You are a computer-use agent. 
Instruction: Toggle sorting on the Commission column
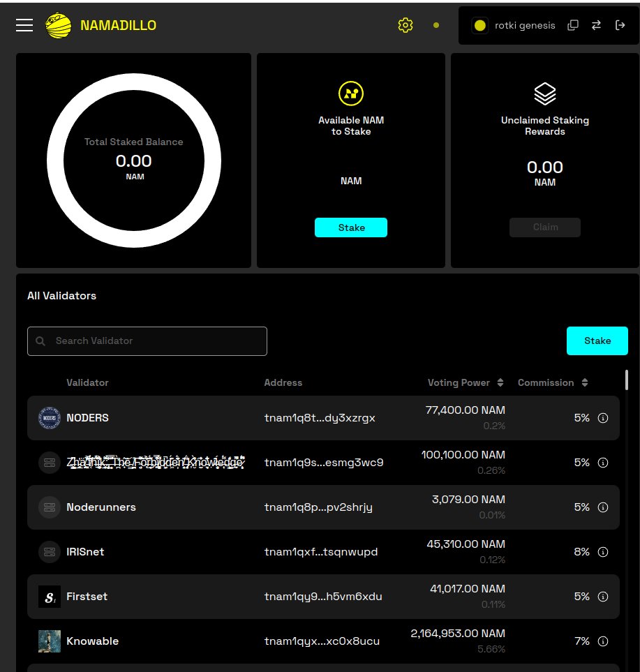[585, 382]
